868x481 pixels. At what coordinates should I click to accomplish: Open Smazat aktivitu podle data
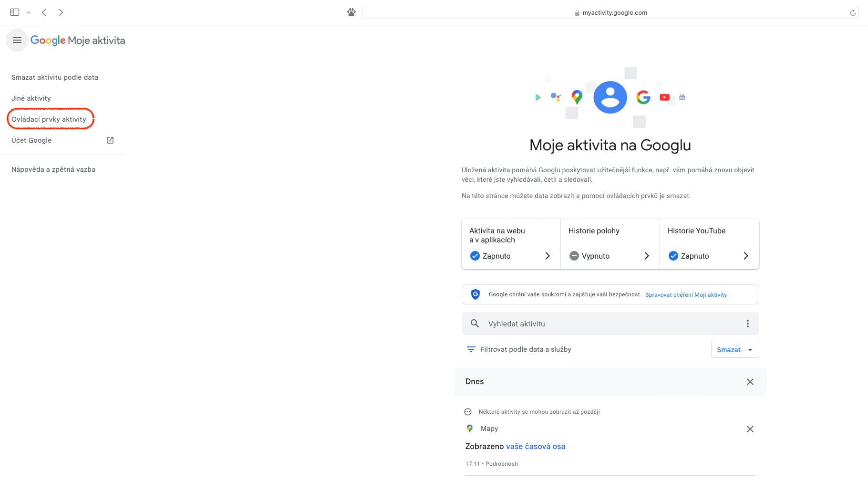point(55,77)
